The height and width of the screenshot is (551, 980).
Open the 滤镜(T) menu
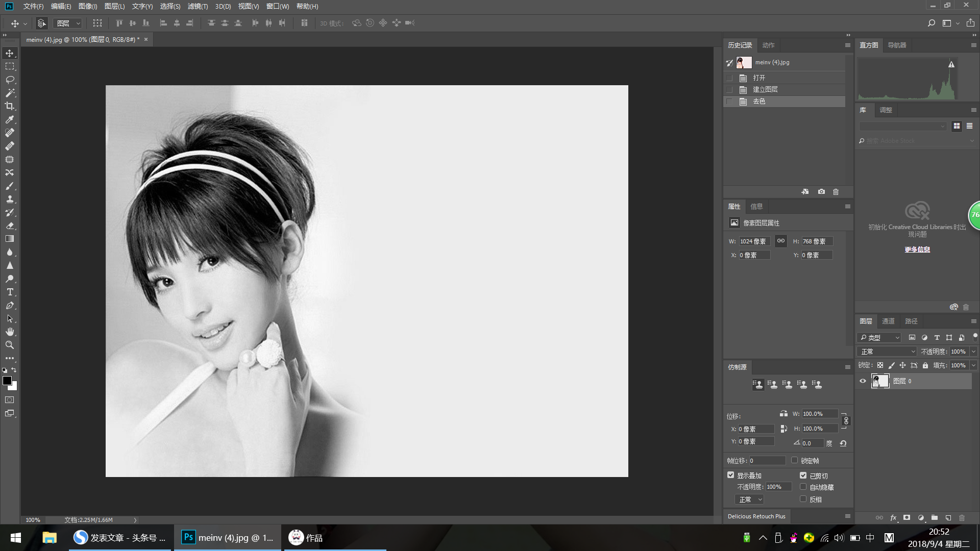(x=198, y=7)
